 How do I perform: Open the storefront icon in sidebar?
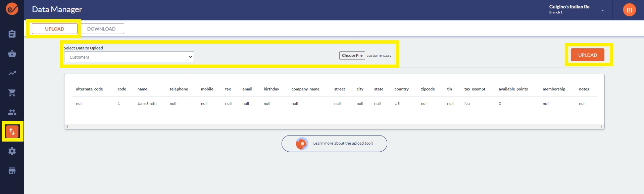tap(12, 171)
